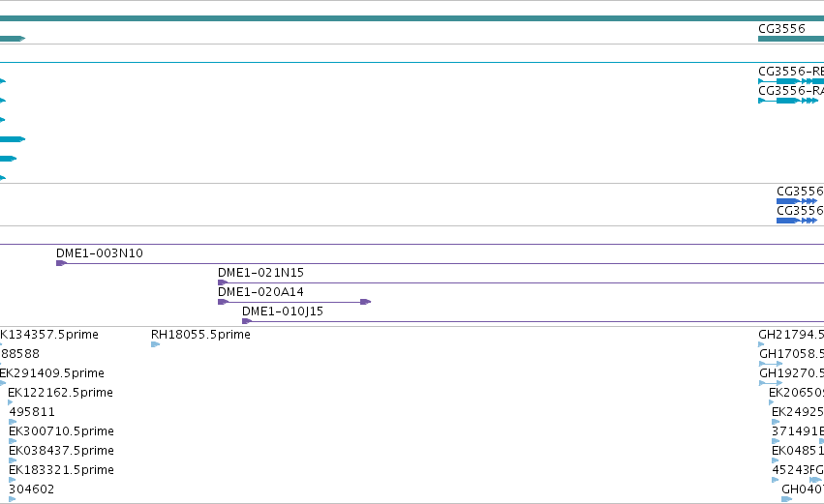Screen dimensions: 824x504
Task: Open the EK300710.5prime EST label
Action: coord(61,431)
